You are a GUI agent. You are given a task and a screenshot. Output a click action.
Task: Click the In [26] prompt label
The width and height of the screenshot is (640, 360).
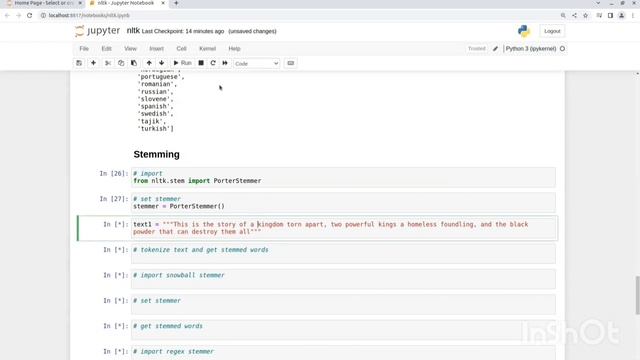pyautogui.click(x=113, y=173)
